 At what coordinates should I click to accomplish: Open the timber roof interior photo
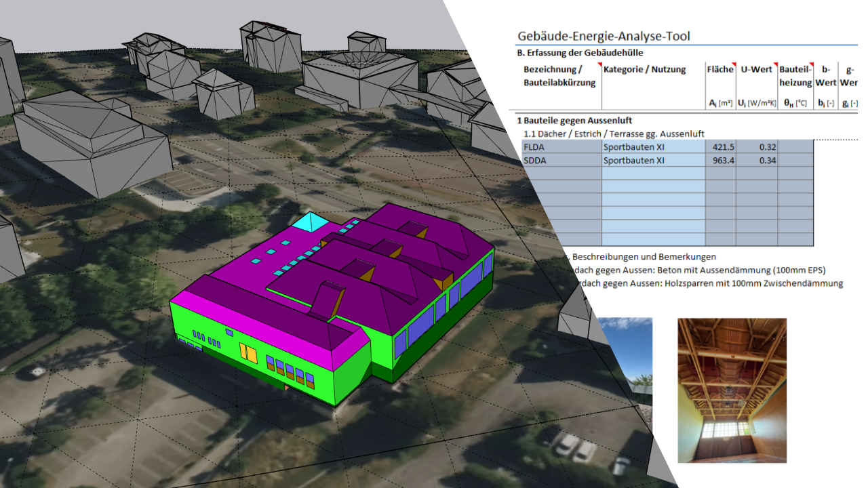[x=732, y=390]
